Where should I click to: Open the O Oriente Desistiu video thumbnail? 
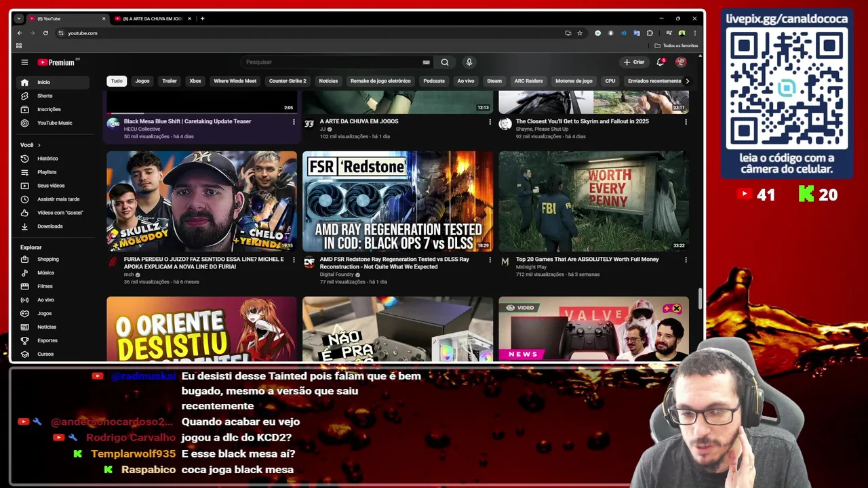pos(201,329)
